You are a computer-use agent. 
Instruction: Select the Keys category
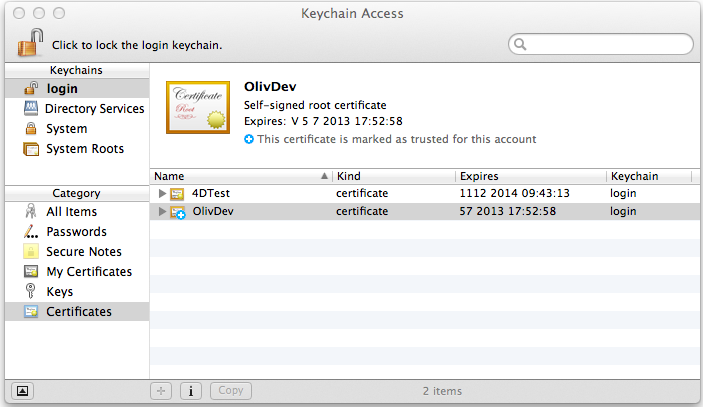[60, 292]
